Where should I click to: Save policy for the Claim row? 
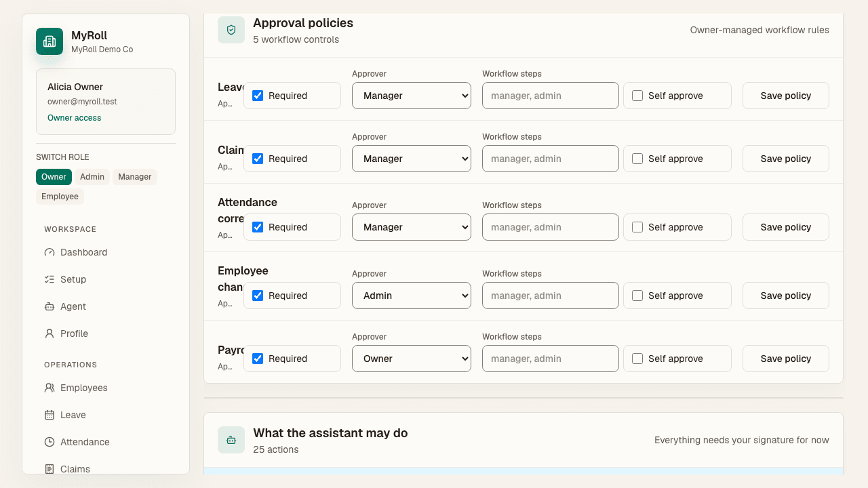(x=786, y=159)
